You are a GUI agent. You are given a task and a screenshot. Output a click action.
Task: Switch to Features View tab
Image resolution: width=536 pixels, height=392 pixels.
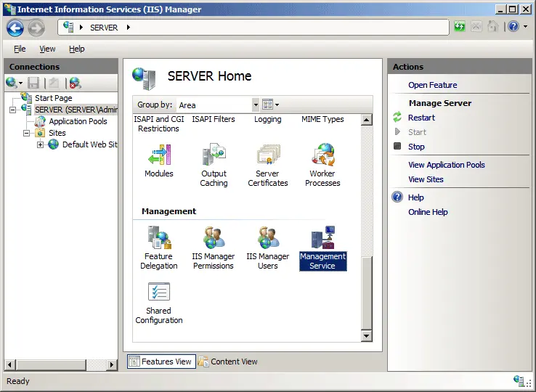pos(161,362)
